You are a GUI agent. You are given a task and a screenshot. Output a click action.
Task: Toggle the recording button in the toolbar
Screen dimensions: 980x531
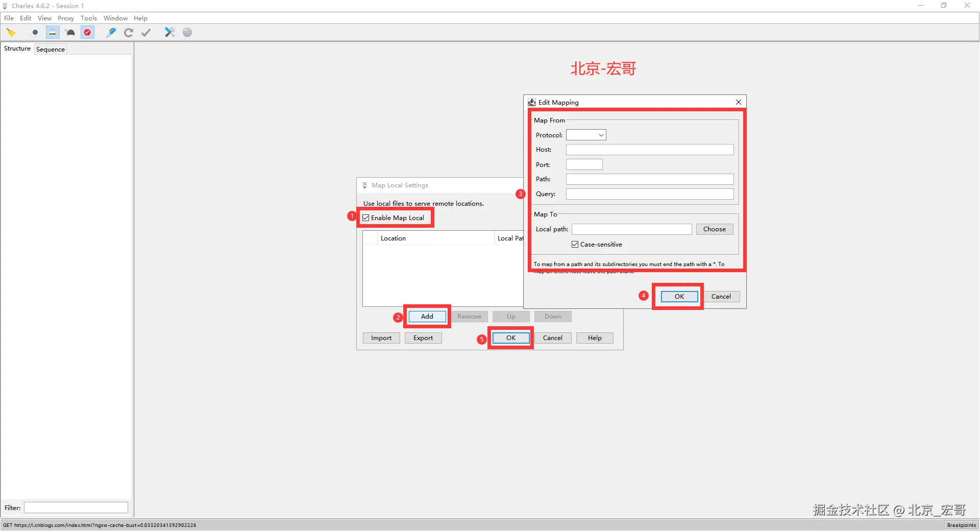35,33
